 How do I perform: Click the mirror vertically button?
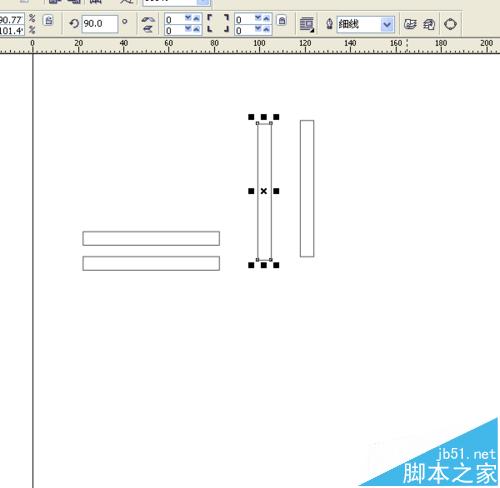(148, 29)
